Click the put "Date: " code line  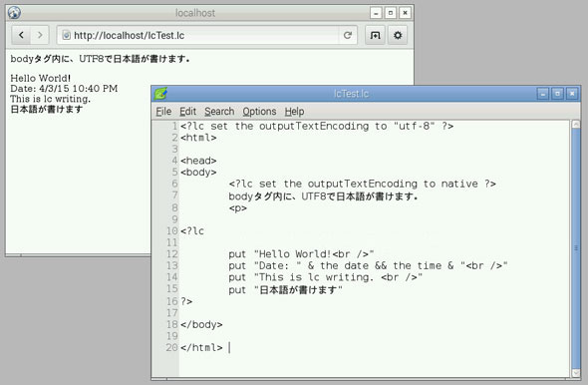click(368, 265)
